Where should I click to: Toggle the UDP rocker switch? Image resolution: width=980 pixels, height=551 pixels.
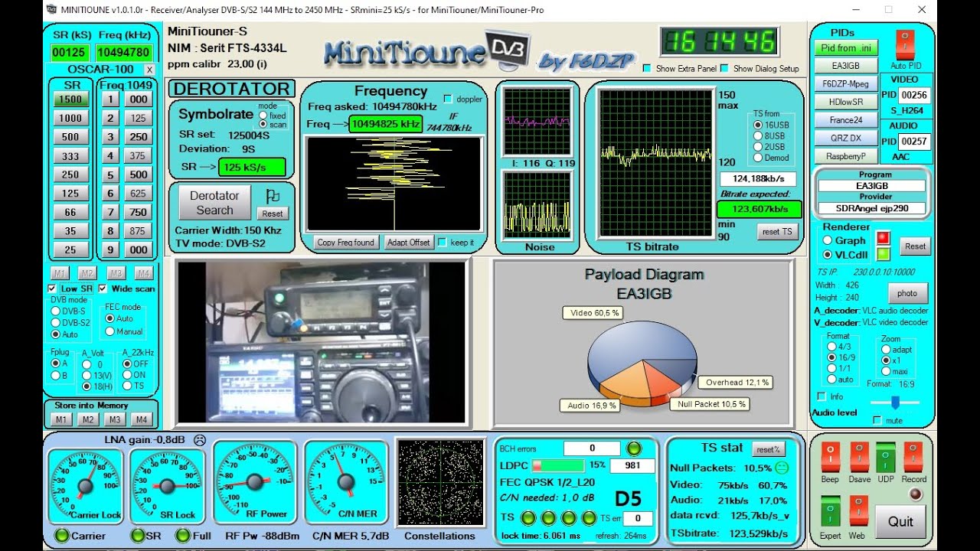(886, 456)
